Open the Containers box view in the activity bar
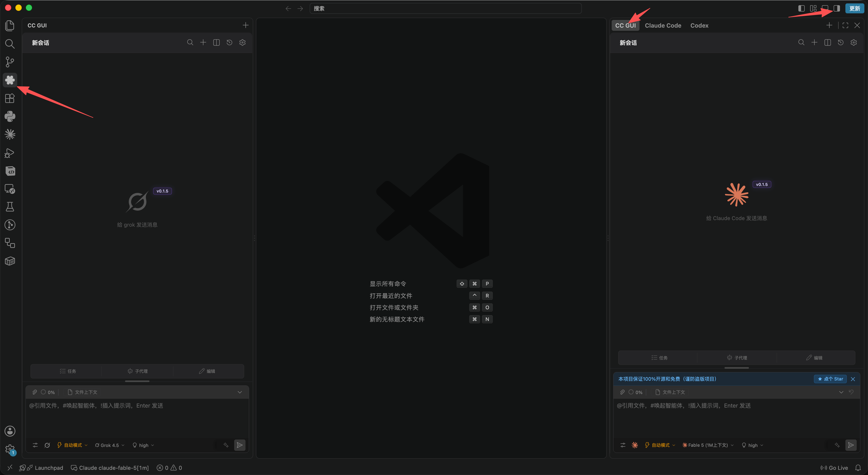The image size is (868, 475). coord(10,261)
